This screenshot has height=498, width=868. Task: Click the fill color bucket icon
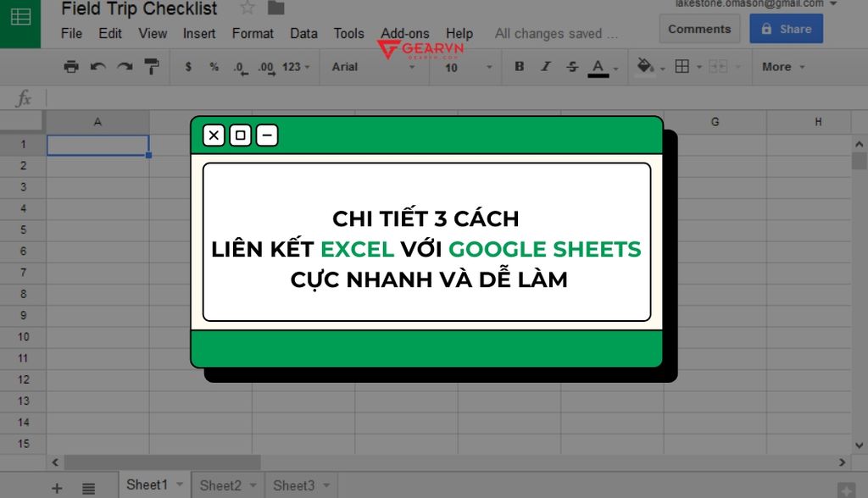pyautogui.click(x=645, y=66)
